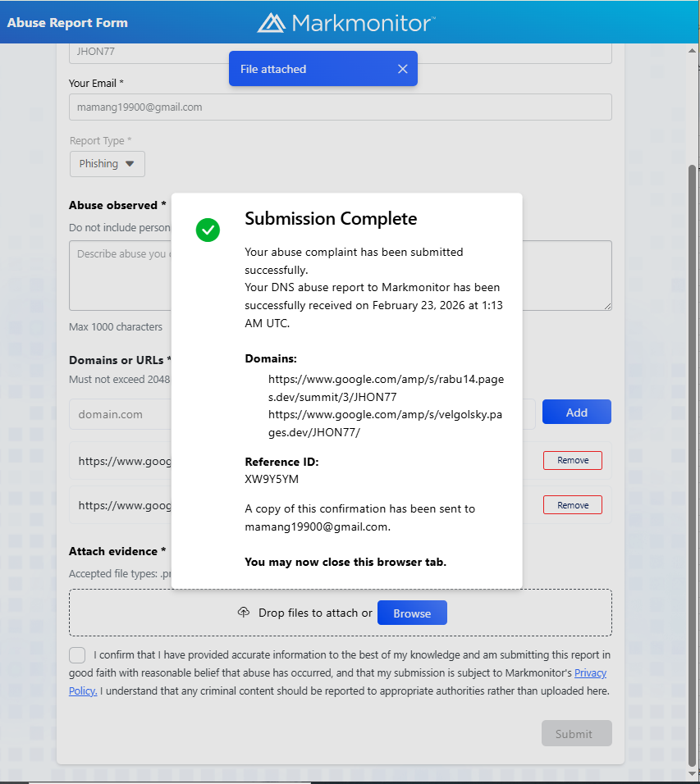Open the Privacy Policy link
Viewport: 700px width, 784px height.
(590, 673)
